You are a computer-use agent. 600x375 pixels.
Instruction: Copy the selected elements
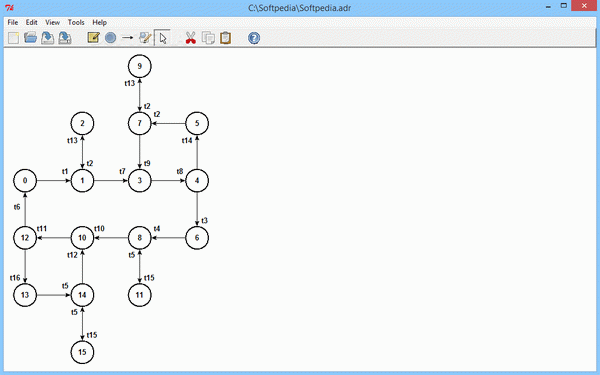[x=208, y=38]
